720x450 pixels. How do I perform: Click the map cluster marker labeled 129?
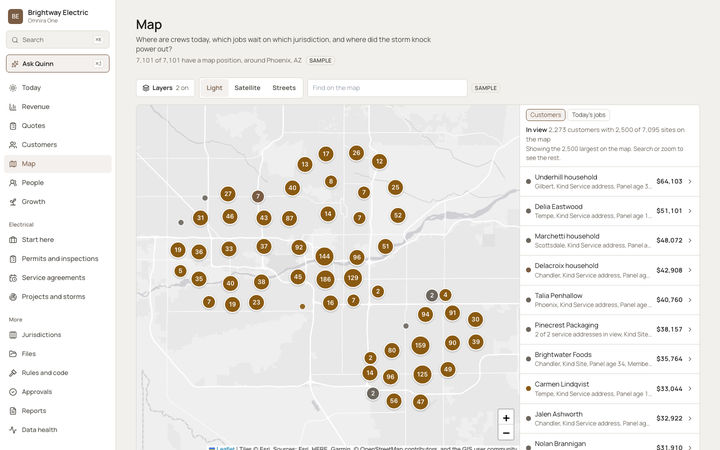point(353,278)
